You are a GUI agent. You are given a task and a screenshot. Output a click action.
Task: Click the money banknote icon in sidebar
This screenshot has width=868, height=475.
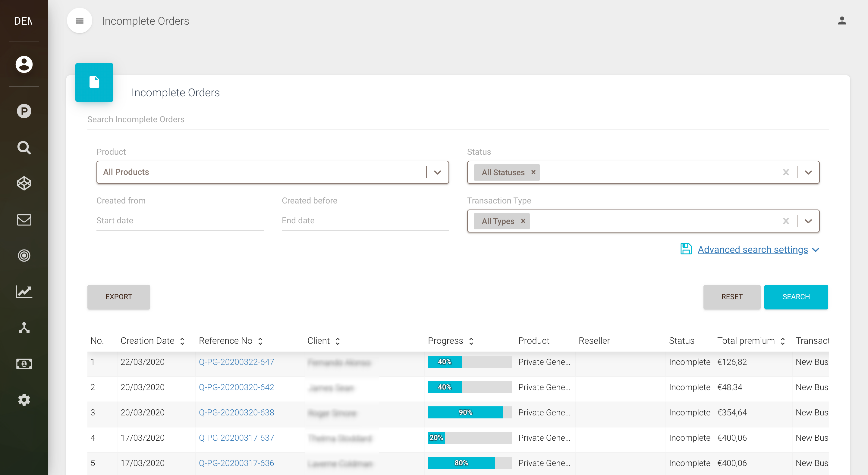24,364
